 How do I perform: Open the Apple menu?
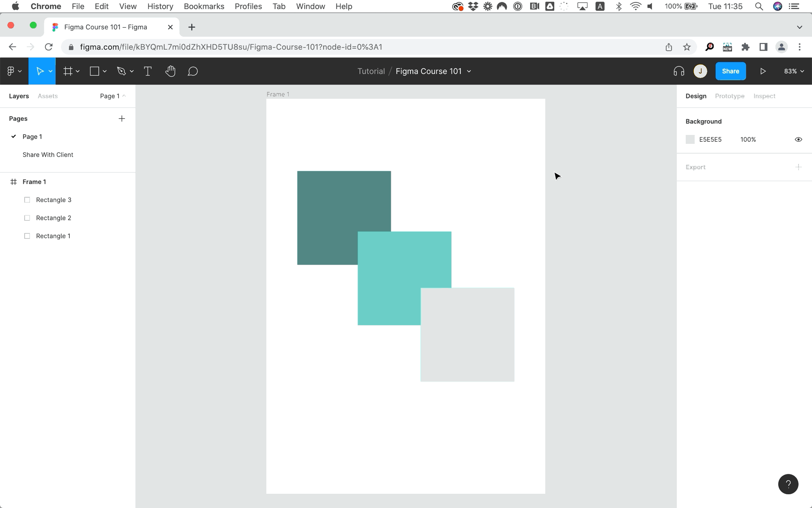[x=15, y=7]
